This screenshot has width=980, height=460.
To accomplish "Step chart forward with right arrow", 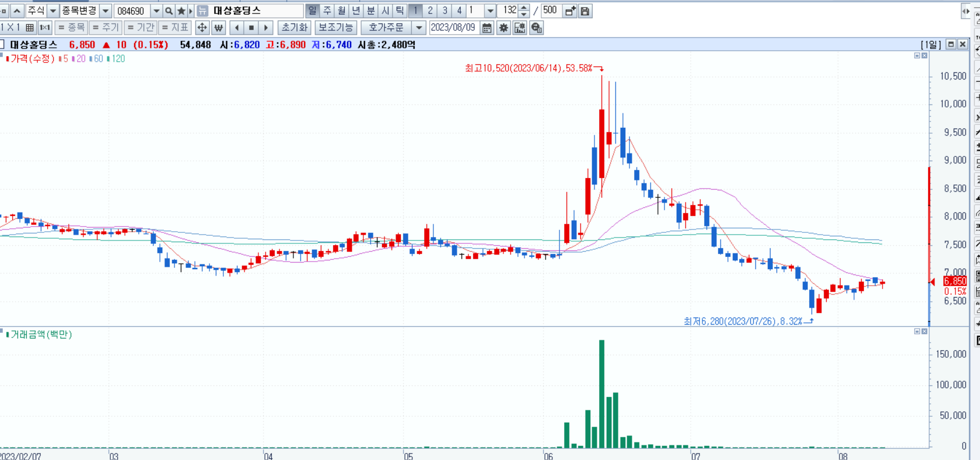I will [x=266, y=27].
